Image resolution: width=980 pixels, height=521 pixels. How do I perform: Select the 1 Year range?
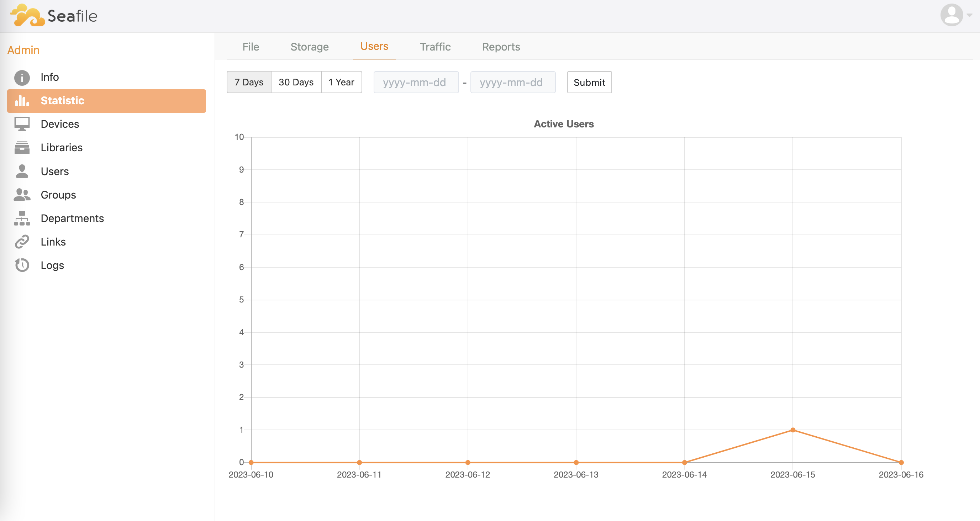click(x=341, y=82)
